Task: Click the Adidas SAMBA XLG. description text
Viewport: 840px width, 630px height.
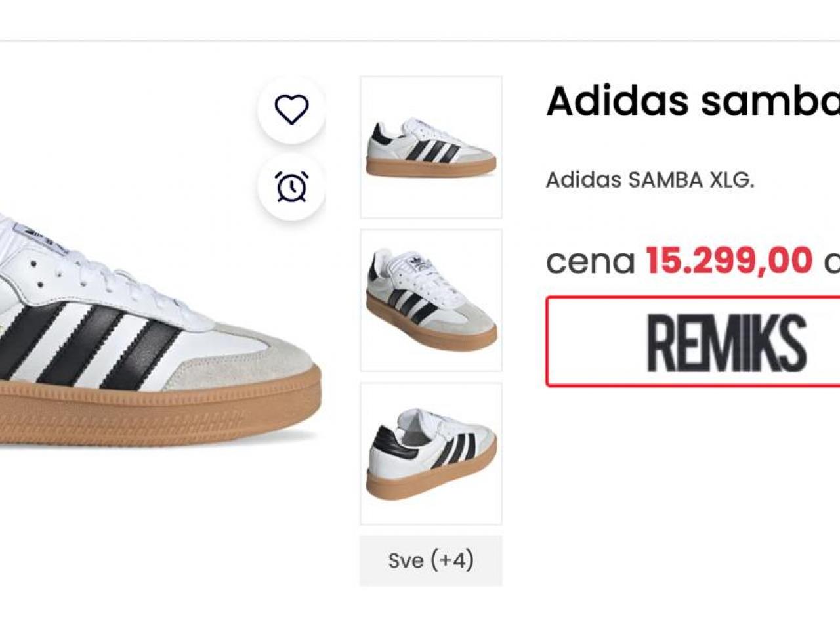Action: click(x=650, y=180)
